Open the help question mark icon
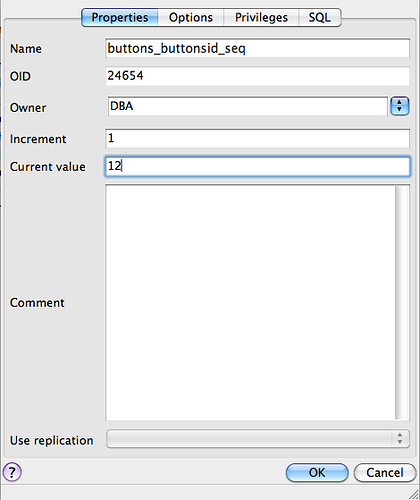This screenshot has height=500, width=420. click(12, 472)
